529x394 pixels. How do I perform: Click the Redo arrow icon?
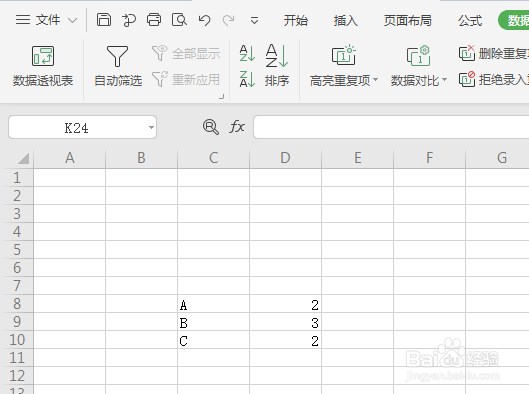click(x=228, y=20)
